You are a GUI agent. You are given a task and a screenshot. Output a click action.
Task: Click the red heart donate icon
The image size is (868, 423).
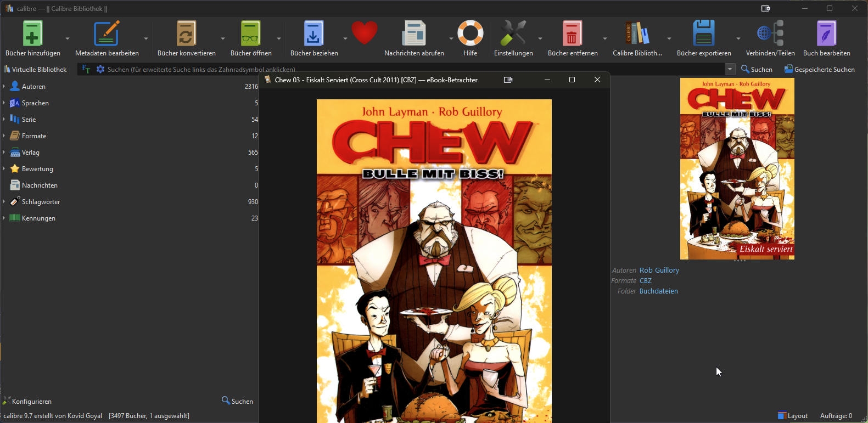pos(365,33)
